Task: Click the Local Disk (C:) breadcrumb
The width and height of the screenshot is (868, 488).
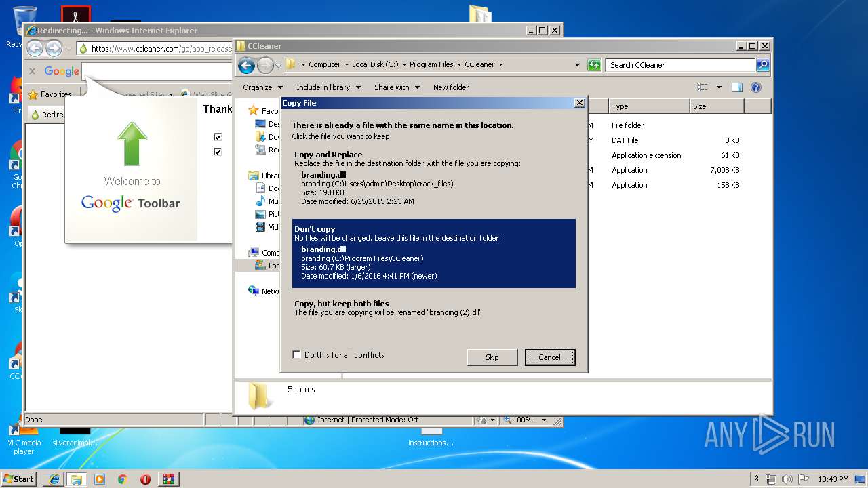Action: [x=374, y=65]
